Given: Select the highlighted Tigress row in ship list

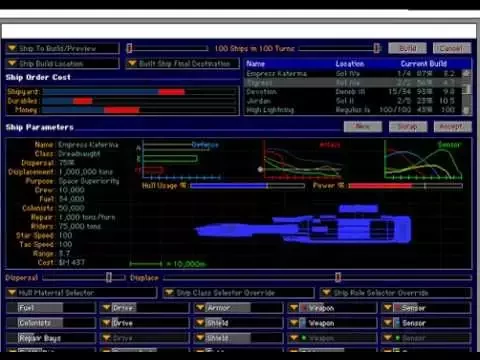Looking at the screenshot, I should click(354, 83).
